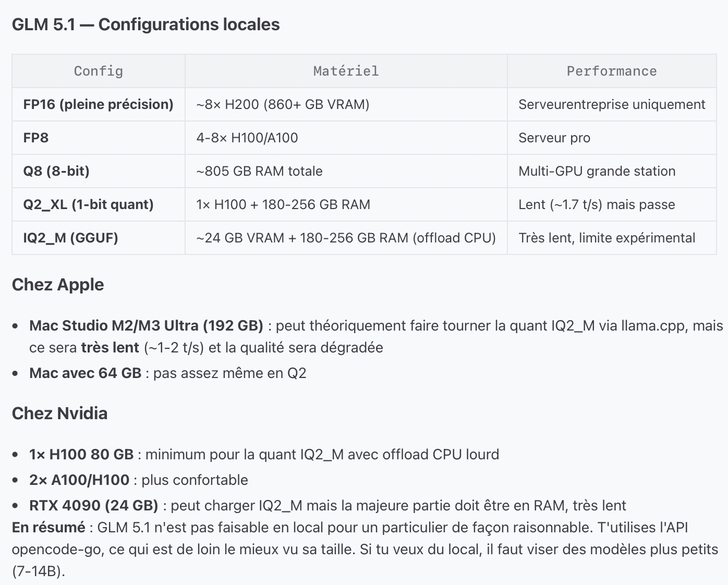Image resolution: width=728 pixels, height=585 pixels.
Task: Click the Performance column header
Action: 612,71
